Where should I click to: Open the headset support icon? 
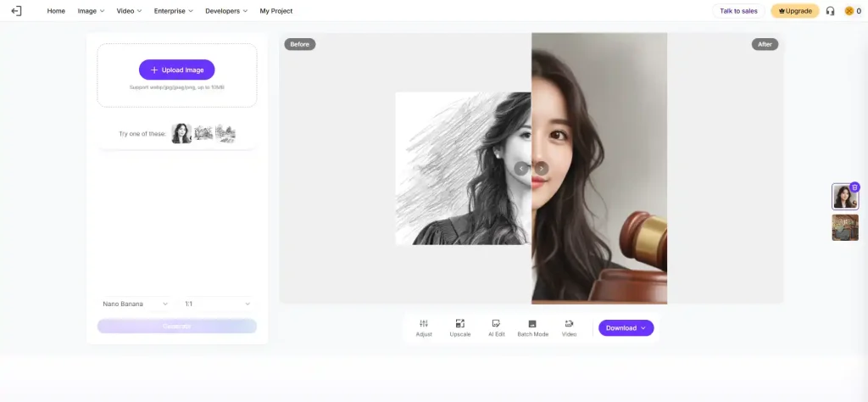[830, 11]
